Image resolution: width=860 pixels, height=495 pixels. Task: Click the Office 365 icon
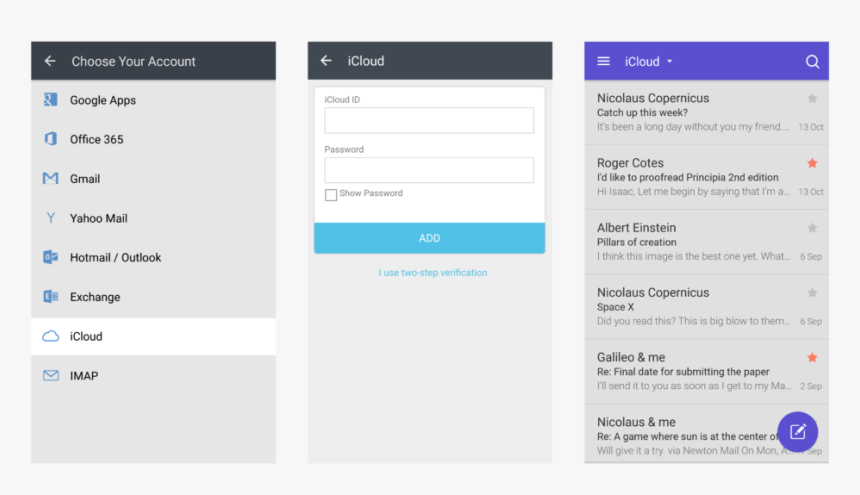pos(50,139)
